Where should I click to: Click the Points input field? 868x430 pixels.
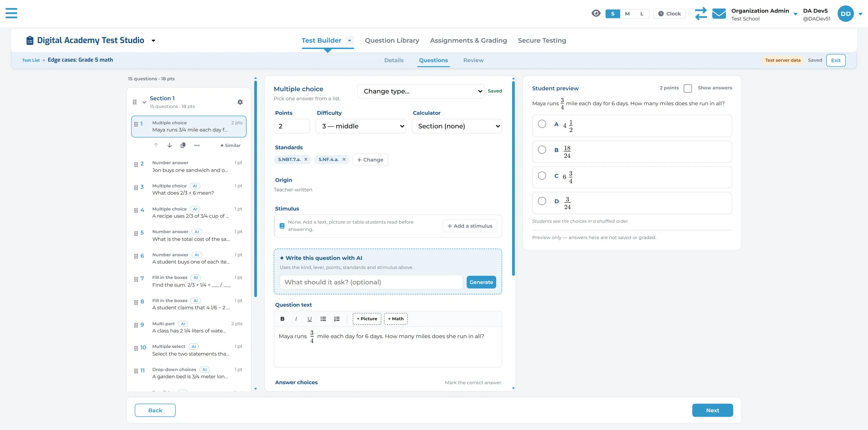pos(292,126)
